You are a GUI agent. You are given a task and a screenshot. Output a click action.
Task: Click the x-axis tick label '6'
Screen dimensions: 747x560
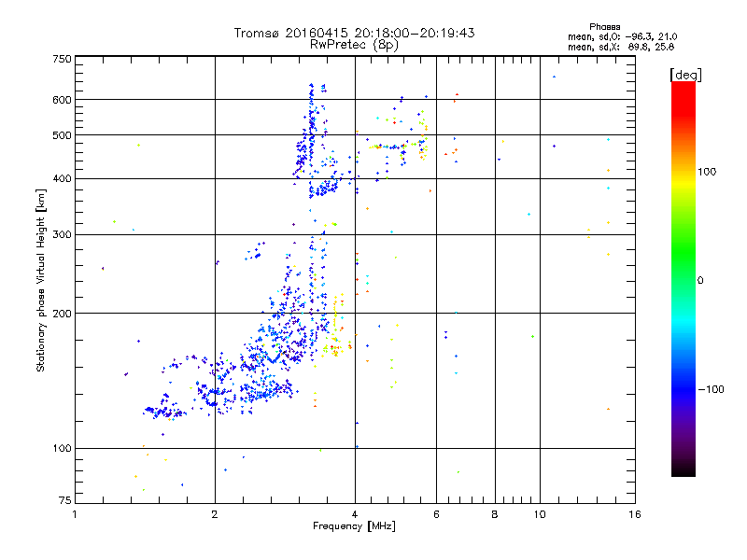pos(436,514)
